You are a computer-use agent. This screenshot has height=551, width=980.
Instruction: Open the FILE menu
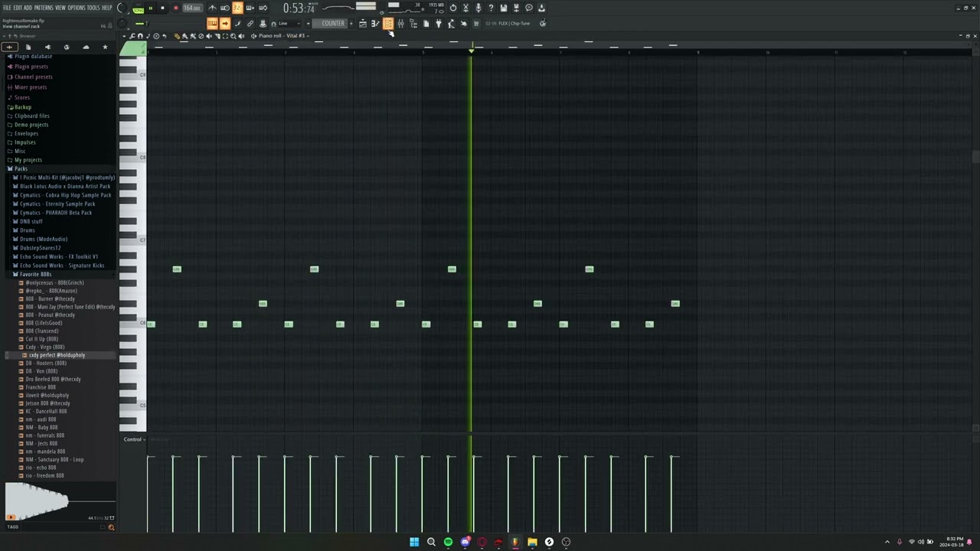7,8
